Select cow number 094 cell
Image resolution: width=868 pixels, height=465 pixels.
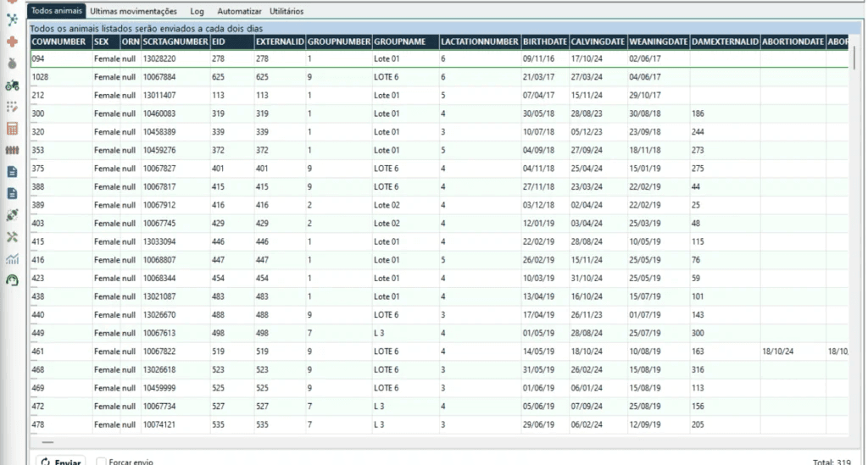(x=61, y=58)
